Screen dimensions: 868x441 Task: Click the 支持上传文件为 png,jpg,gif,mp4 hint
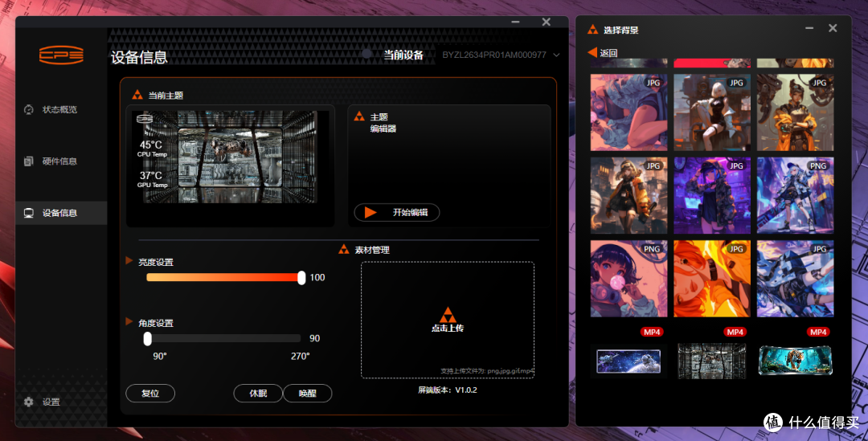[487, 371]
